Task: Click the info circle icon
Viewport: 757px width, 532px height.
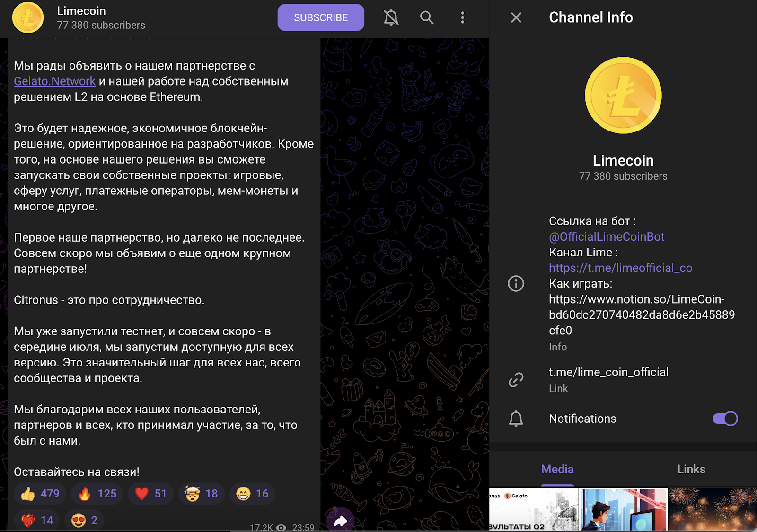Action: coord(516,283)
